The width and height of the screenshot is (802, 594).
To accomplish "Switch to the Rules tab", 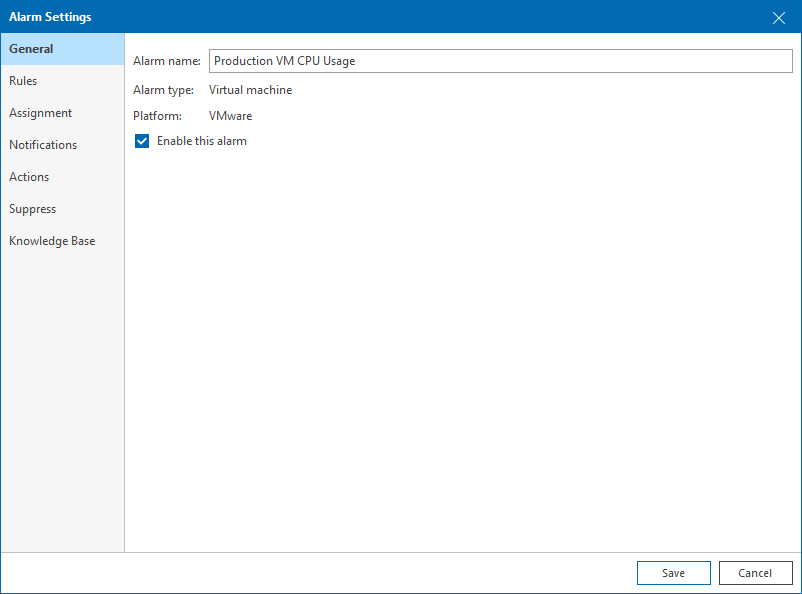I will (62, 81).
